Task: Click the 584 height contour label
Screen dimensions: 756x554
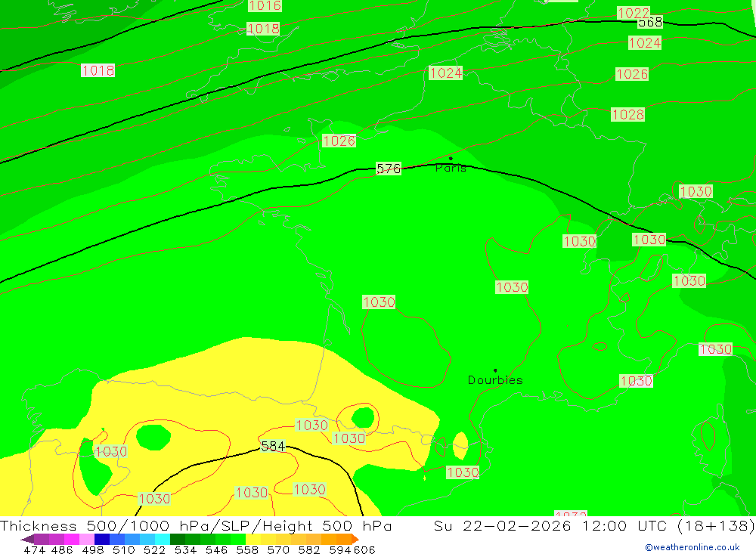Action: (x=273, y=446)
